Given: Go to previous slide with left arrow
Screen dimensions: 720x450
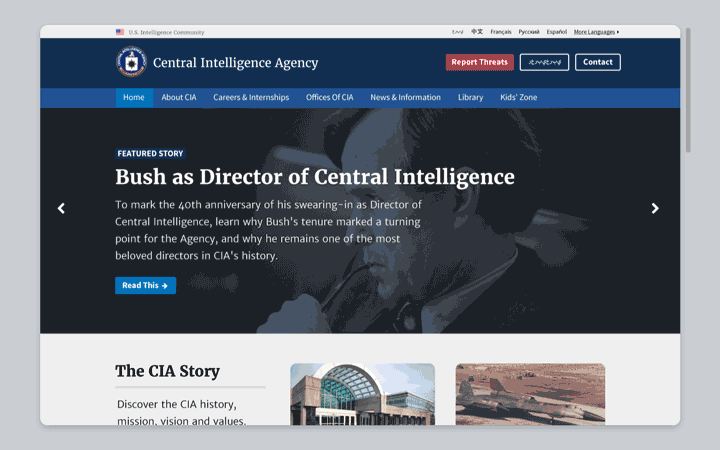Looking at the screenshot, I should point(61,208).
